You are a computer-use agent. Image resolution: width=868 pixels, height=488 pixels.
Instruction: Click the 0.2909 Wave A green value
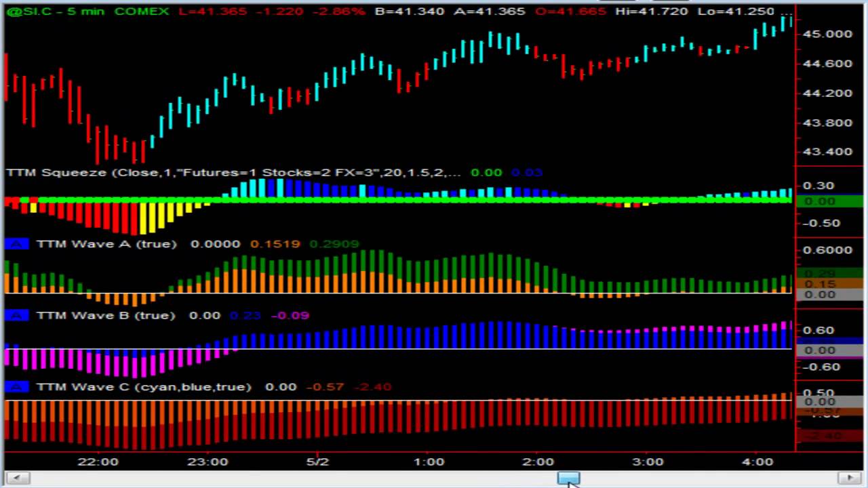pyautogui.click(x=334, y=243)
